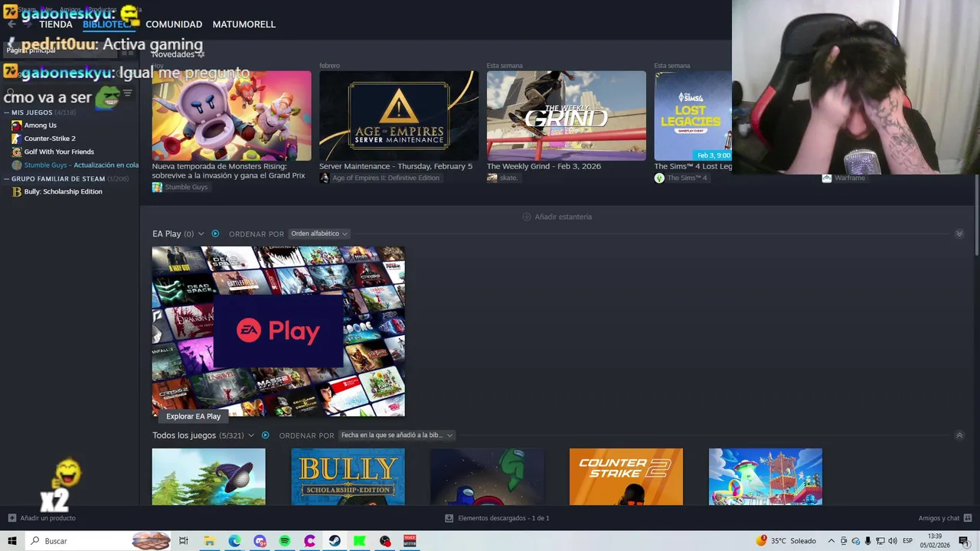Open Steam from the Windows taskbar
This screenshot has width=980, height=551.
[x=335, y=541]
